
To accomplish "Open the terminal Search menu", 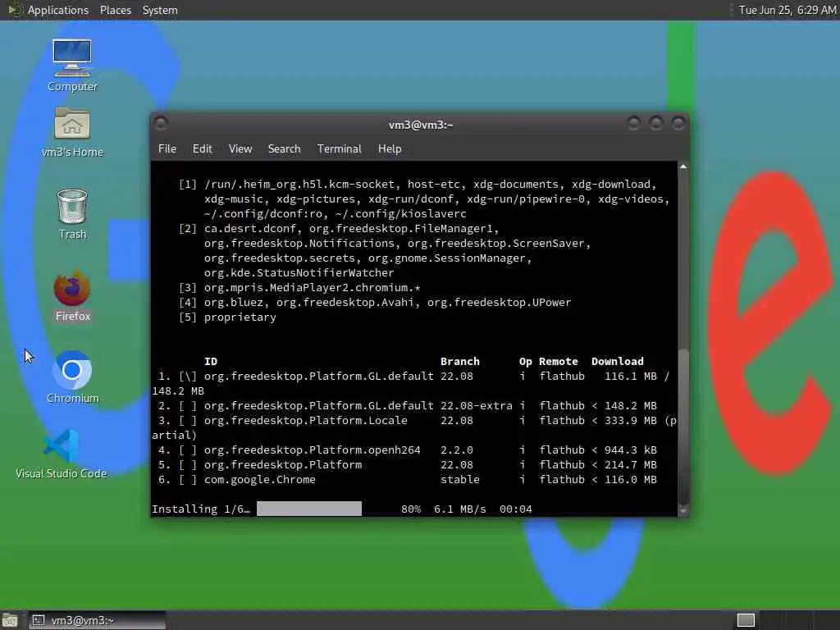I will point(284,149).
